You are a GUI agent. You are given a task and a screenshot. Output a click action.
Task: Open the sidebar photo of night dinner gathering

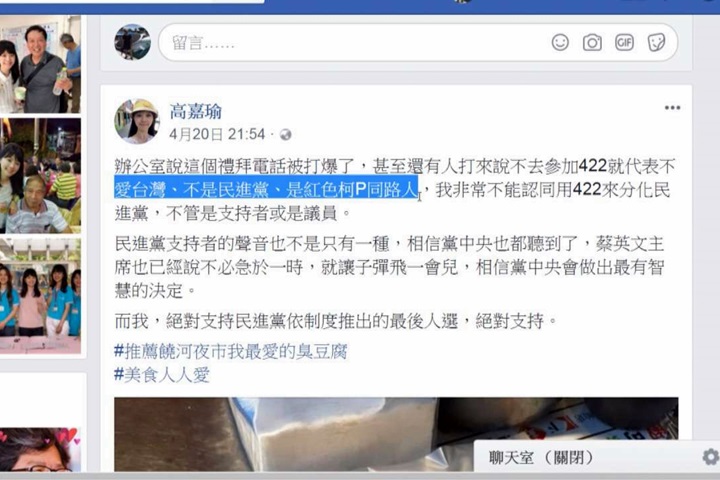pyautogui.click(x=40, y=175)
